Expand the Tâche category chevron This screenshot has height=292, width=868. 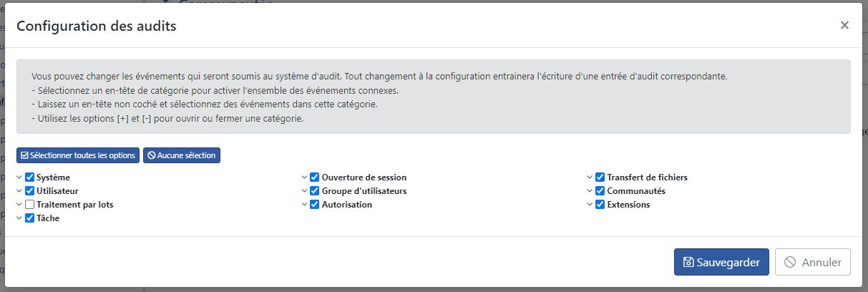pos(19,218)
